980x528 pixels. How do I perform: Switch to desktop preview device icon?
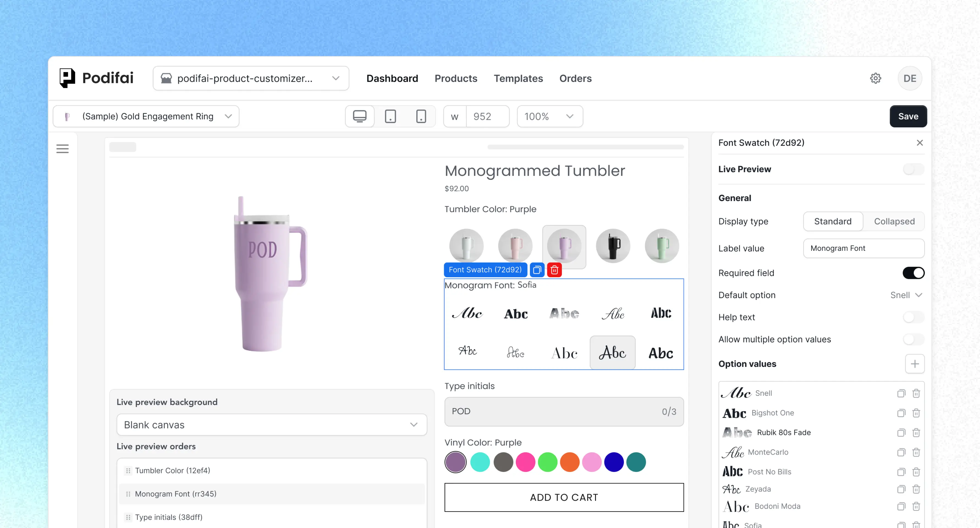359,116
